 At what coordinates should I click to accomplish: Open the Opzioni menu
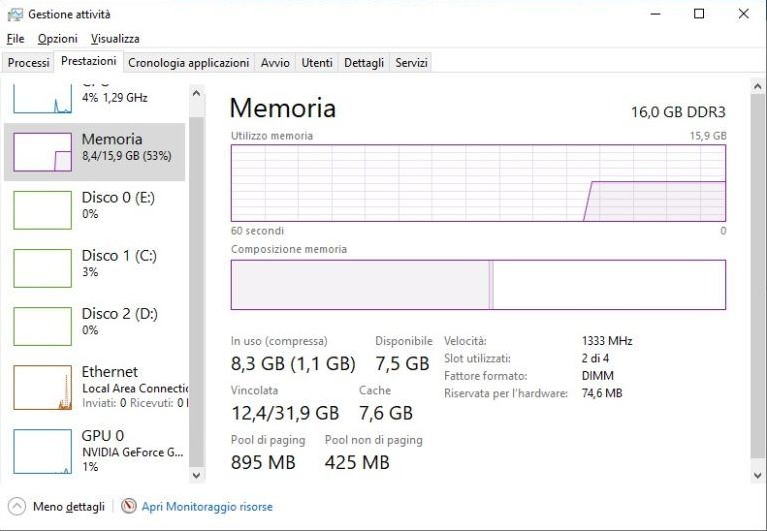[x=57, y=38]
